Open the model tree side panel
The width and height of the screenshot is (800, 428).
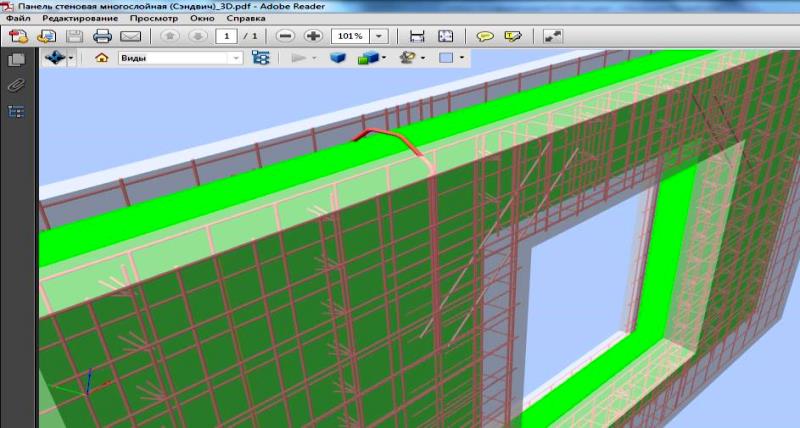pyautogui.click(x=16, y=111)
